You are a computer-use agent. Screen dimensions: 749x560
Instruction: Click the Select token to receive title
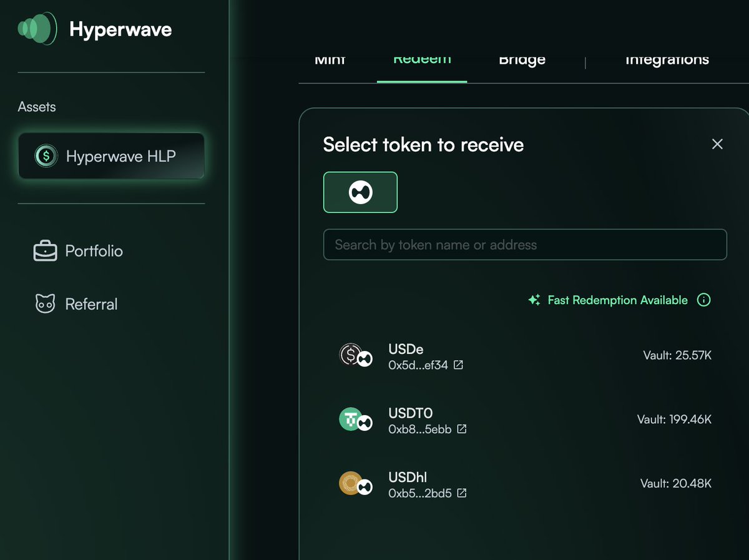[423, 145]
